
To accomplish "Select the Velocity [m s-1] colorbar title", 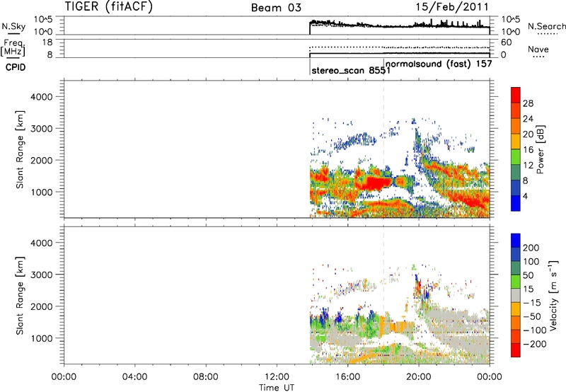I will (553, 295).
